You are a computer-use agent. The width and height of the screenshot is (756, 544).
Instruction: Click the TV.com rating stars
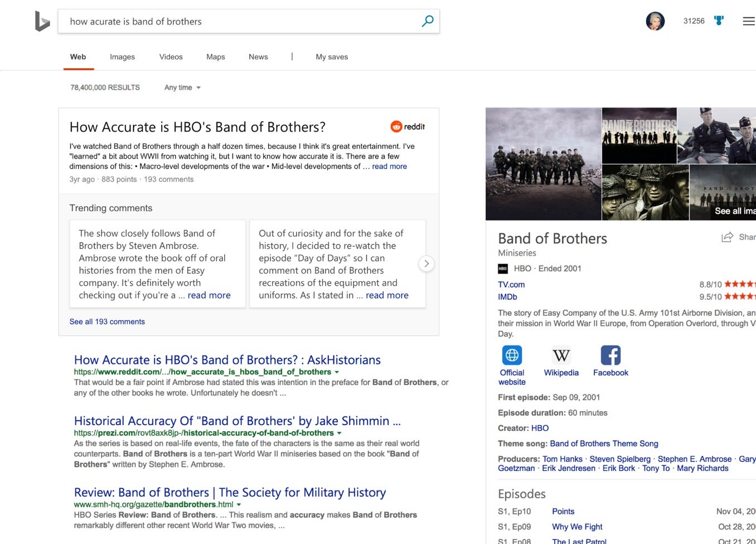(740, 284)
